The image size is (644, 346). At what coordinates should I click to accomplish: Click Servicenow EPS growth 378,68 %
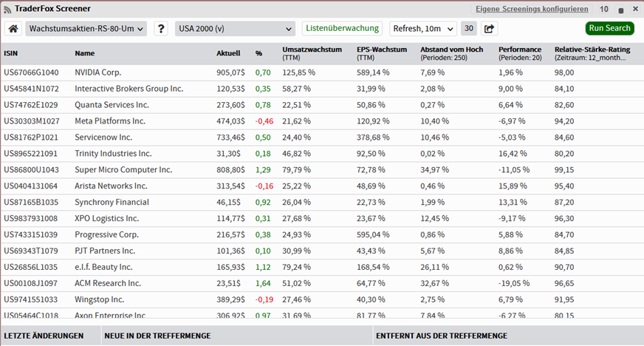(x=373, y=138)
